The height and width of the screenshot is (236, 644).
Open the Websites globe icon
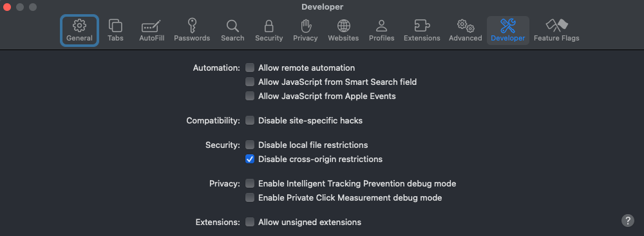343,26
